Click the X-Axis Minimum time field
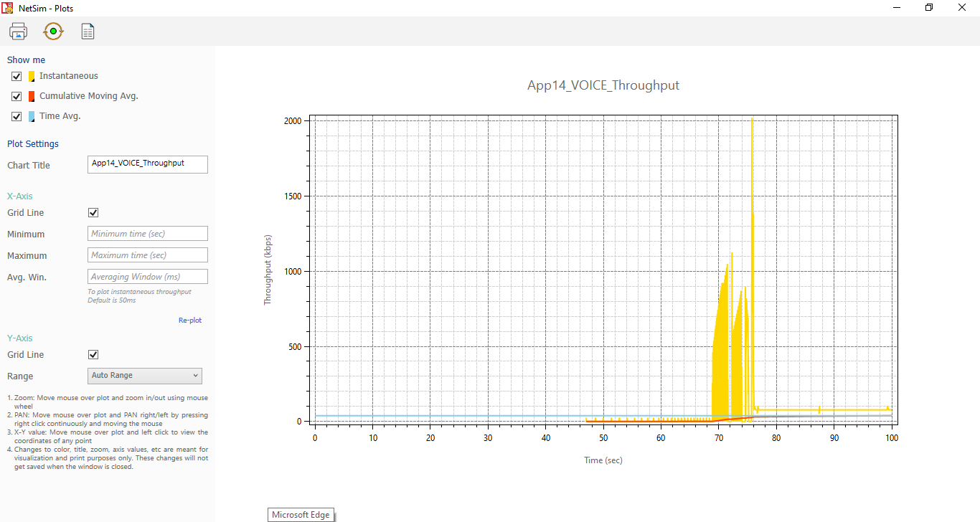This screenshot has height=522, width=980. point(147,234)
